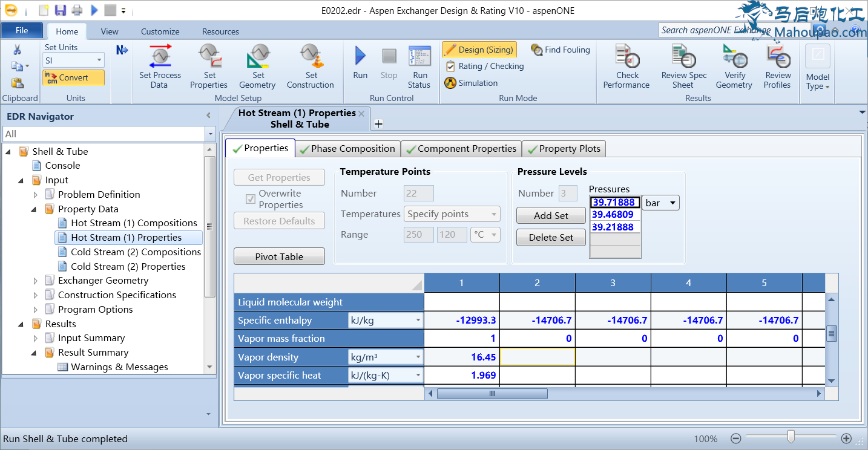Add a new tab with the plus icon
868x450 pixels.
pos(378,123)
